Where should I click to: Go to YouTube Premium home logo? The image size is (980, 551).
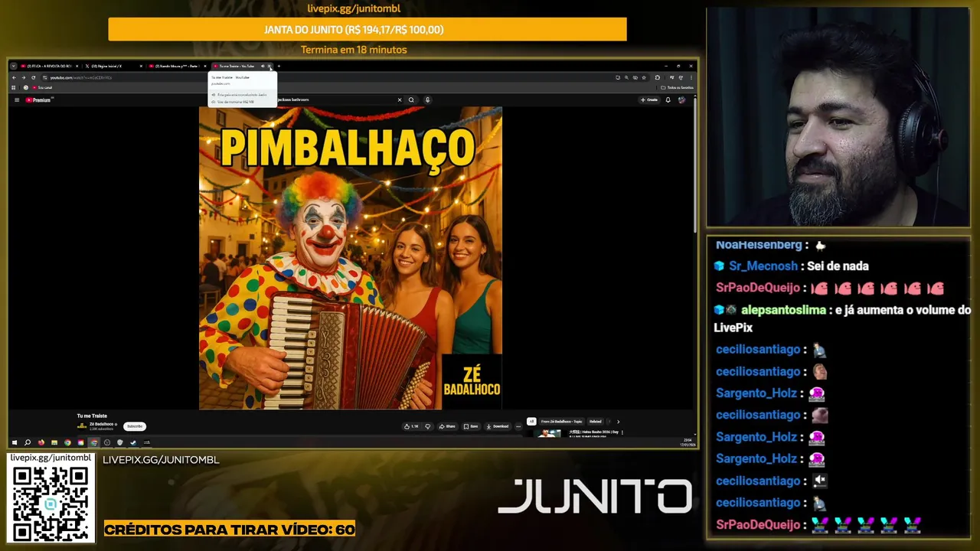[x=39, y=100]
